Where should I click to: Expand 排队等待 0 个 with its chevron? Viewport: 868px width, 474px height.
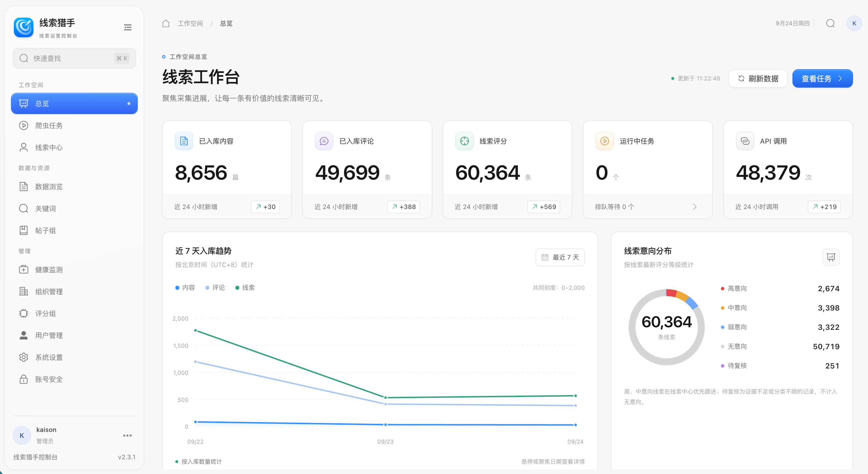pos(694,207)
